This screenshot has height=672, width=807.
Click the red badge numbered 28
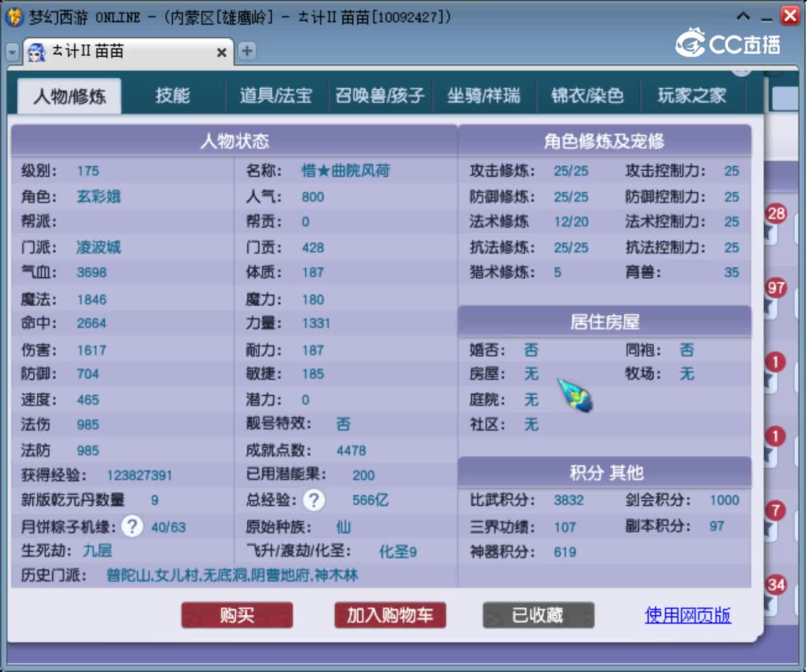(776, 214)
